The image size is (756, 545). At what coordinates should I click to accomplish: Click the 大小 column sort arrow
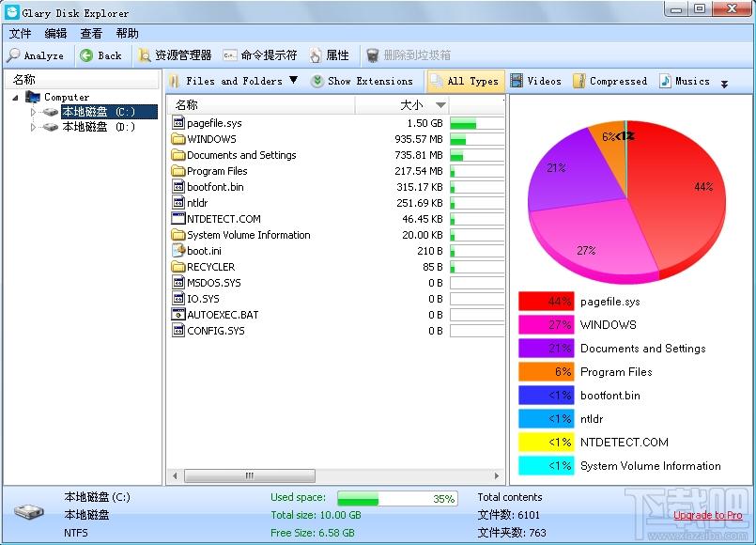(440, 105)
